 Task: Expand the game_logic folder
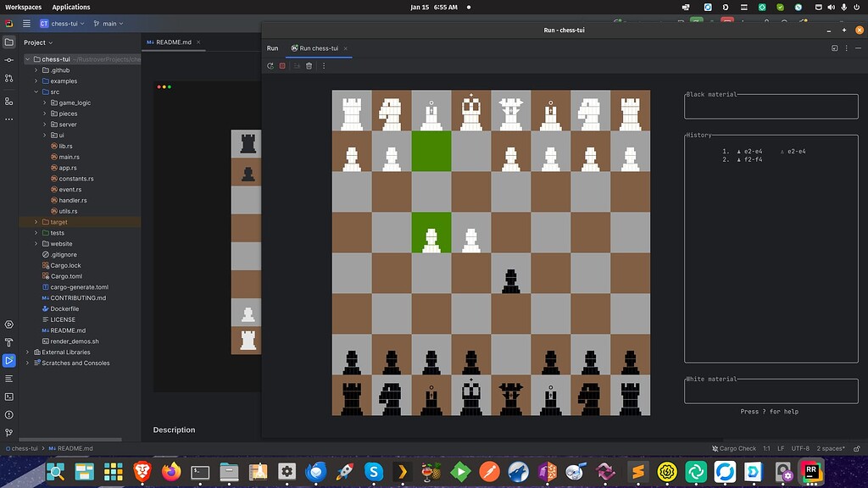click(x=45, y=103)
